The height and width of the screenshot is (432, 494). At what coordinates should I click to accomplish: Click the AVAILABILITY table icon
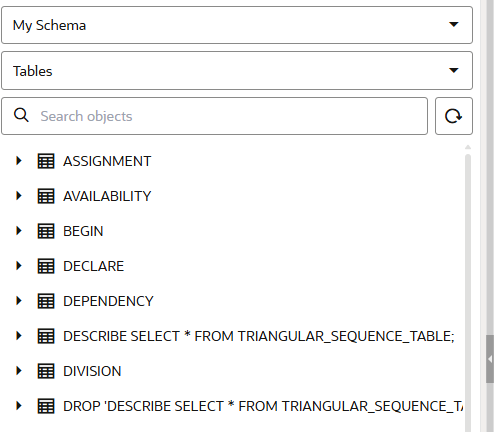pyautogui.click(x=46, y=196)
